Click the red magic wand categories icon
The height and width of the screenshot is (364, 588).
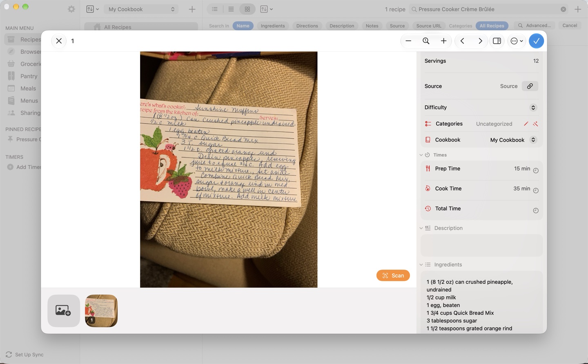(x=535, y=124)
